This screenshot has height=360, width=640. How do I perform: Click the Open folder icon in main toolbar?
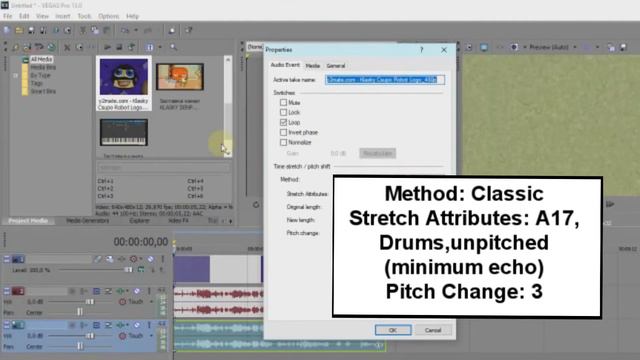coord(19,30)
